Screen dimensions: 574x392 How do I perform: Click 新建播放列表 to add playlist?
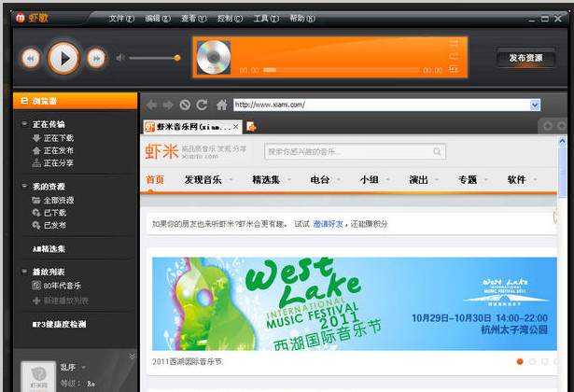click(x=61, y=301)
